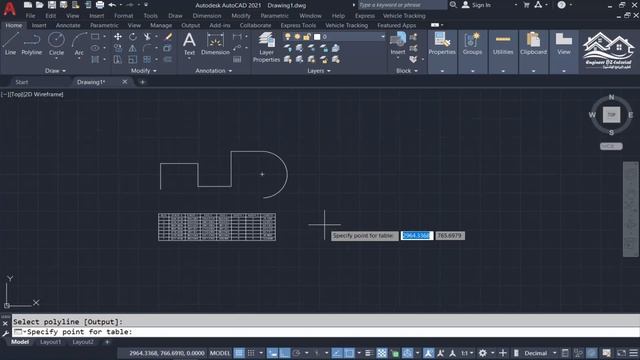Expand the Layers panel

319,71
